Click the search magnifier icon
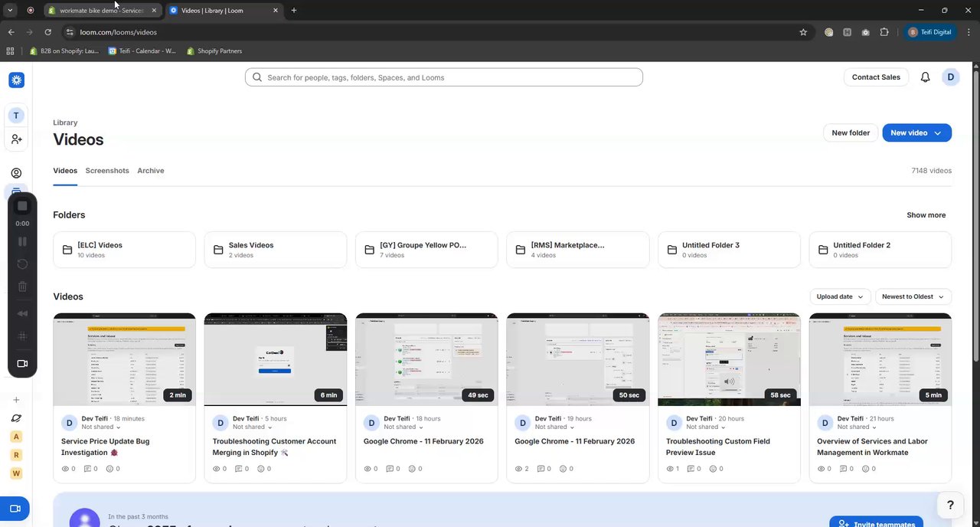This screenshot has height=527, width=980. click(257, 77)
